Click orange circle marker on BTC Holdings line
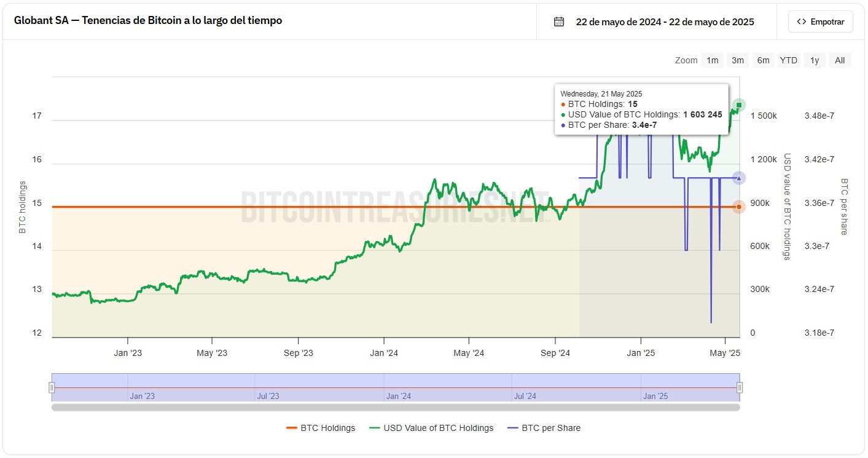 click(x=739, y=207)
